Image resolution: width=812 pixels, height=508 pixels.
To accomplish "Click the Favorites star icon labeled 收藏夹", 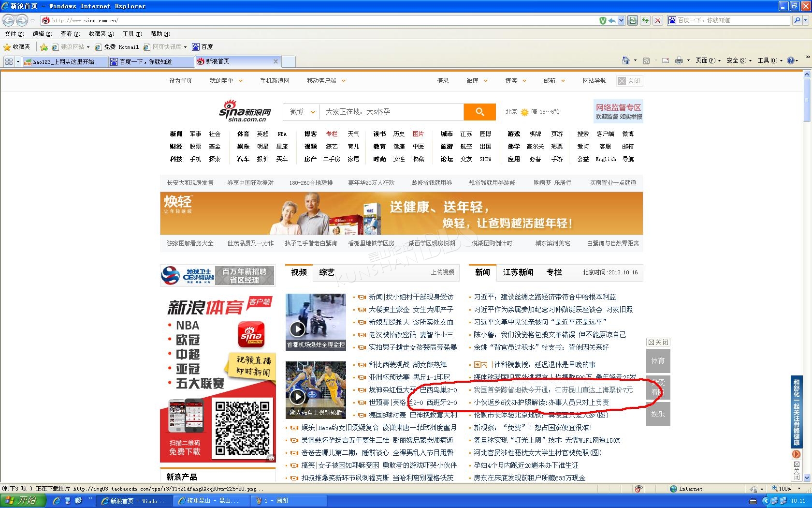I will [x=17, y=47].
